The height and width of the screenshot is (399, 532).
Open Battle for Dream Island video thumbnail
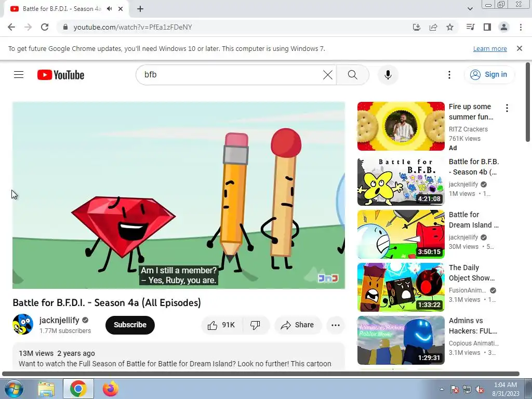[401, 234]
